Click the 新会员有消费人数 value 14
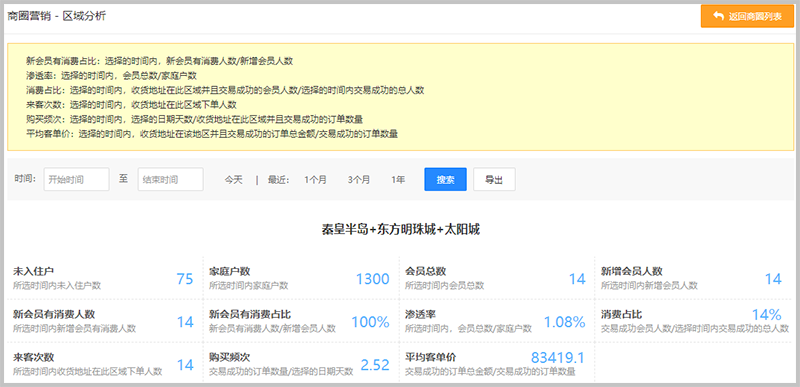The height and width of the screenshot is (387, 800). coord(185,322)
